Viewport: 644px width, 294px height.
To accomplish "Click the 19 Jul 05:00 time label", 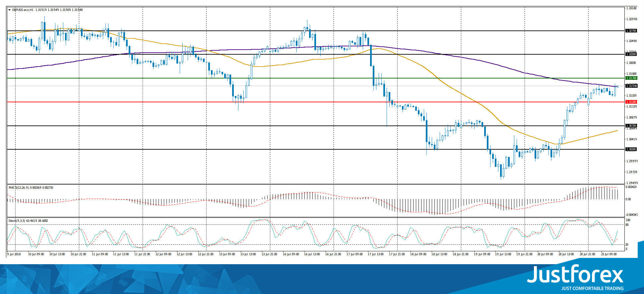I will (x=482, y=254).
